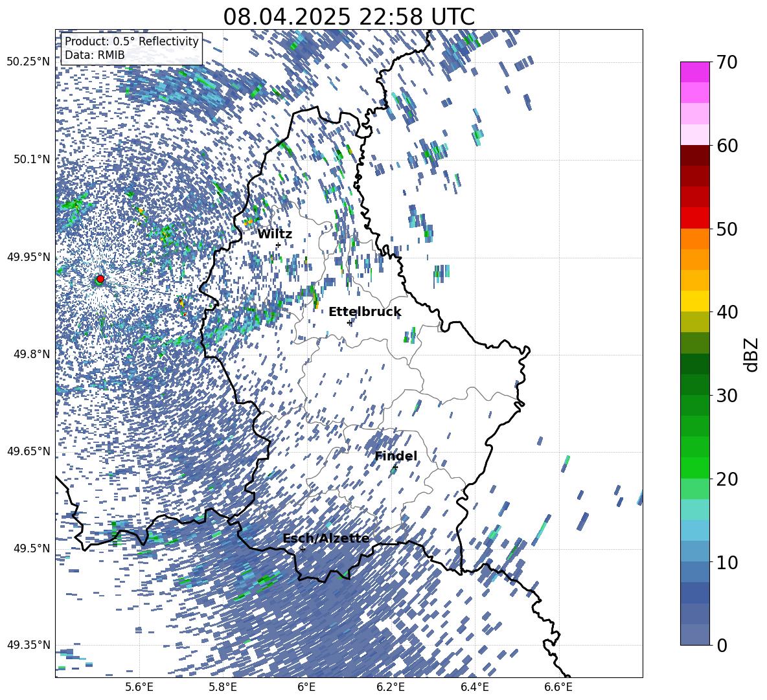Click the 6°E longitude tick label
This screenshot has width=767, height=700.
click(306, 687)
